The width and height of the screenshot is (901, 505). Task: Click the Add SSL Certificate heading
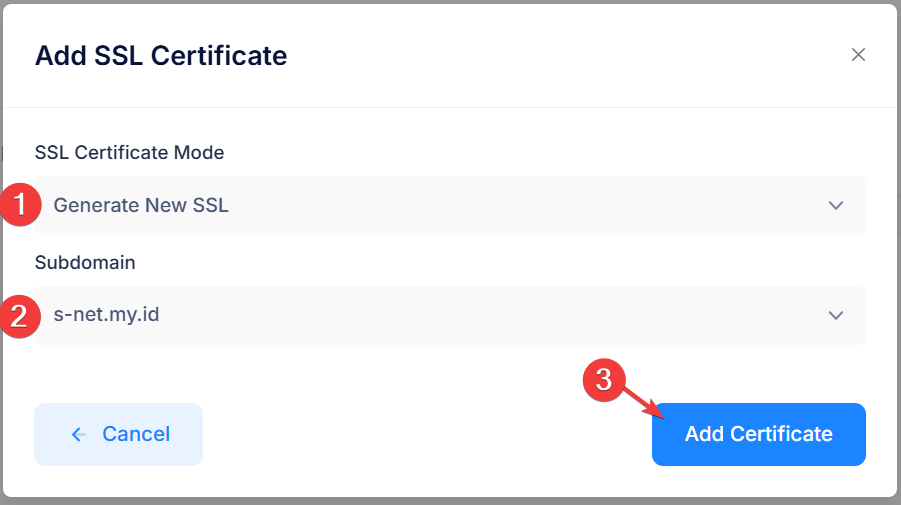coord(161,56)
